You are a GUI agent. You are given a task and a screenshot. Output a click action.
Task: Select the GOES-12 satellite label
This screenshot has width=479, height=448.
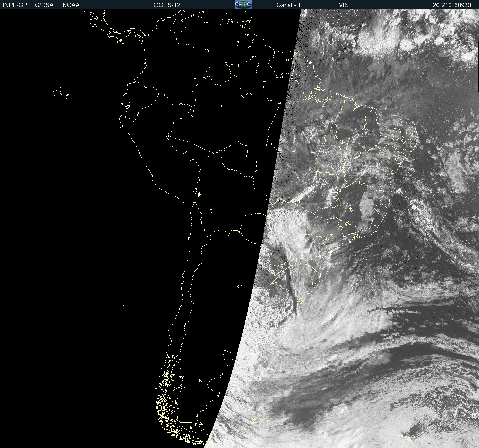click(x=167, y=5)
